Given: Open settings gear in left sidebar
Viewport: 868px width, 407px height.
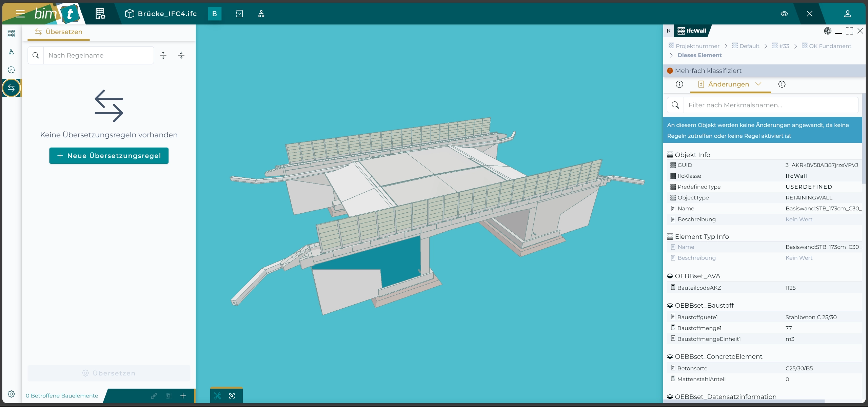Looking at the screenshot, I should click(x=11, y=394).
